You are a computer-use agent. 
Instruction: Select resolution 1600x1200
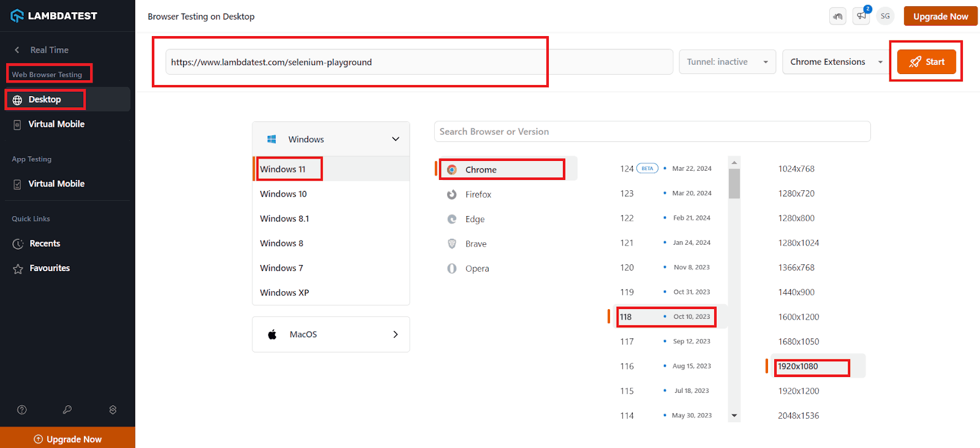(799, 317)
